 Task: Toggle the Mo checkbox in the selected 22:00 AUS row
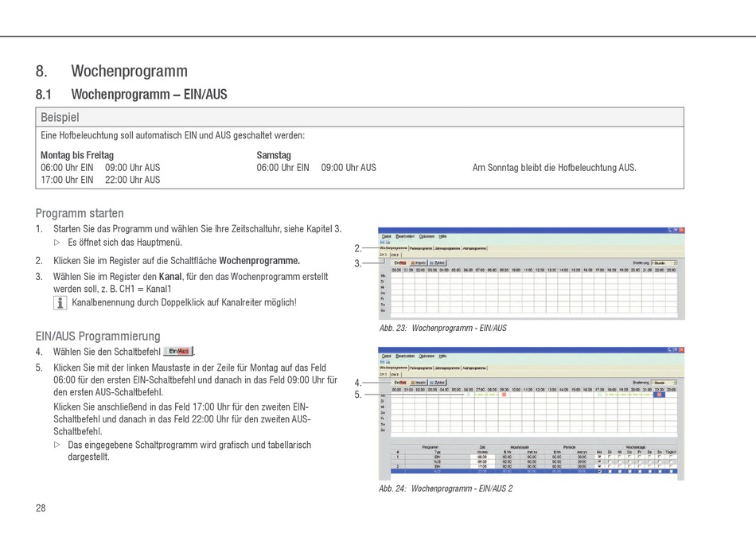tap(600, 471)
